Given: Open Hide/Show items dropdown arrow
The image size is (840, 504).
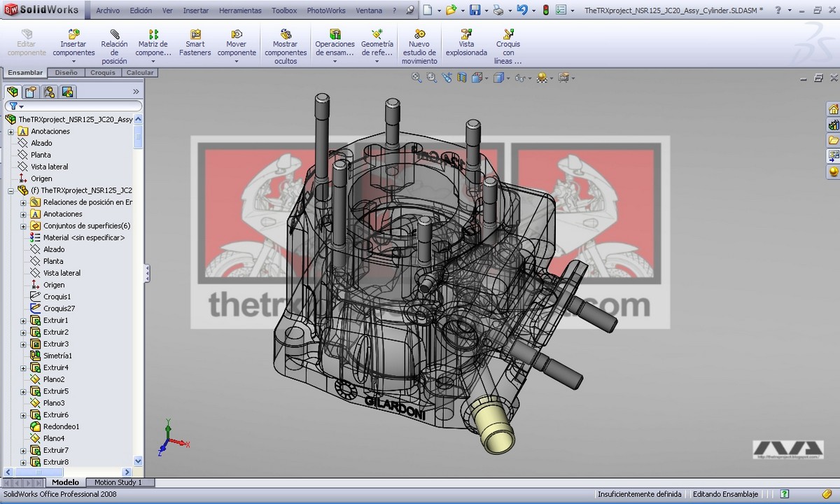Looking at the screenshot, I should (529, 78).
